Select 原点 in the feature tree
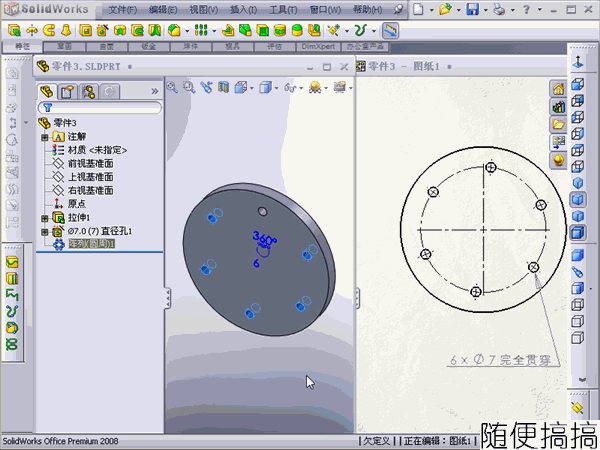This screenshot has height=450, width=600. tap(77, 204)
